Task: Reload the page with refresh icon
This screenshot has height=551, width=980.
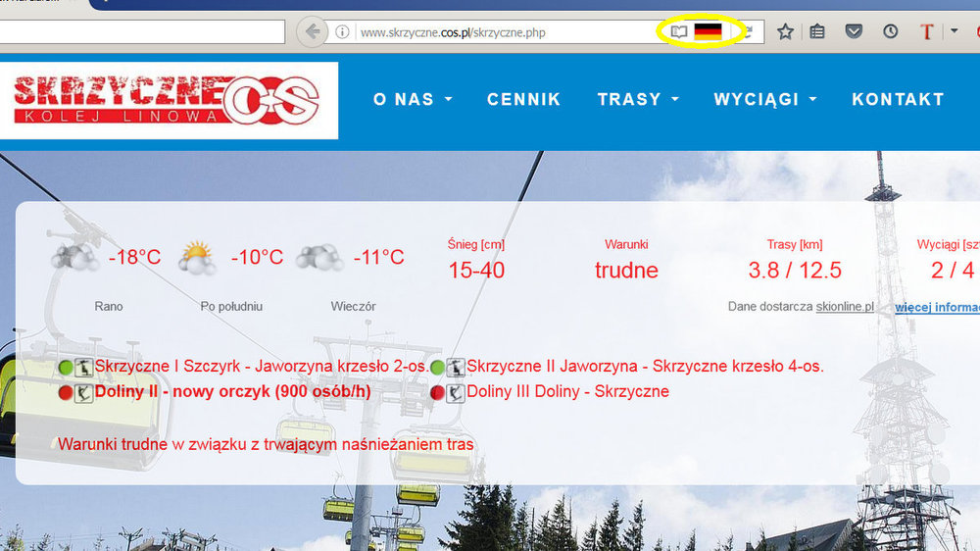Action: (748, 31)
